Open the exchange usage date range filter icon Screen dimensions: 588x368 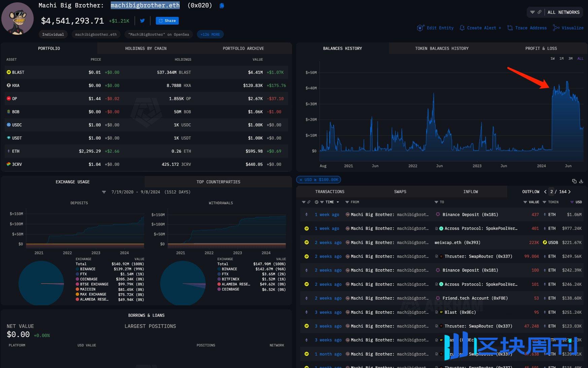104,192
